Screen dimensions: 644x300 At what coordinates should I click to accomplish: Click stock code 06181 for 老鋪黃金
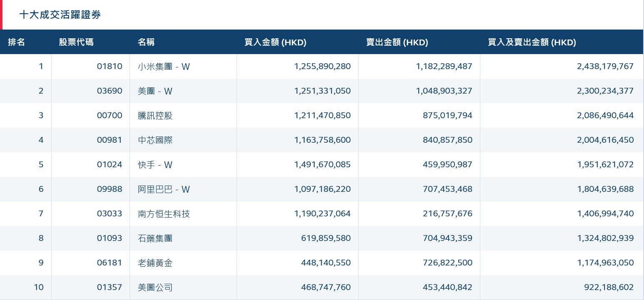(x=109, y=263)
